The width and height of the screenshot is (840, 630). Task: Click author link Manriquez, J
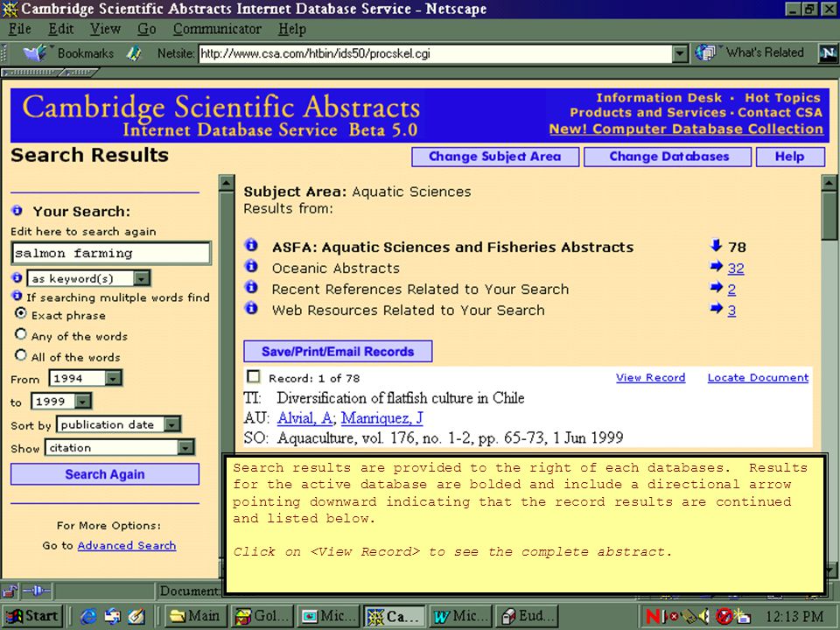point(382,418)
